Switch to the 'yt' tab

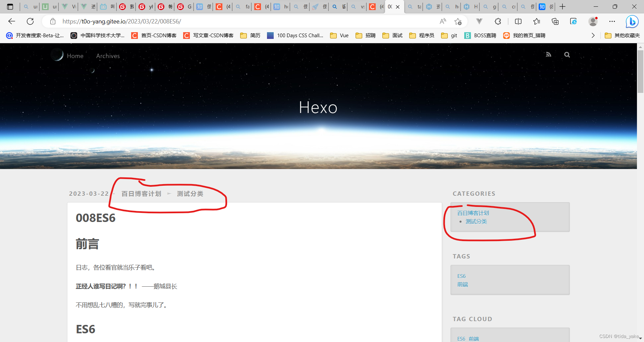tap(146, 7)
